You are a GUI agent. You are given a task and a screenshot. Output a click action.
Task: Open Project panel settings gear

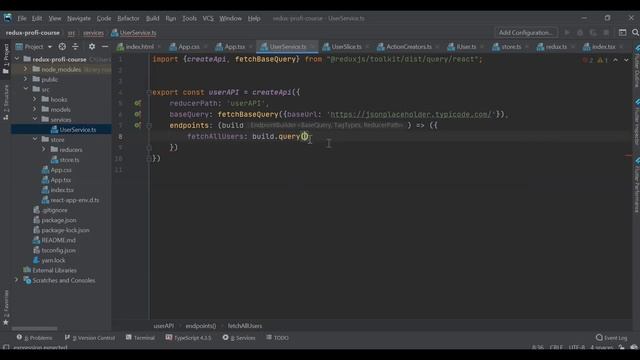[x=92, y=47]
